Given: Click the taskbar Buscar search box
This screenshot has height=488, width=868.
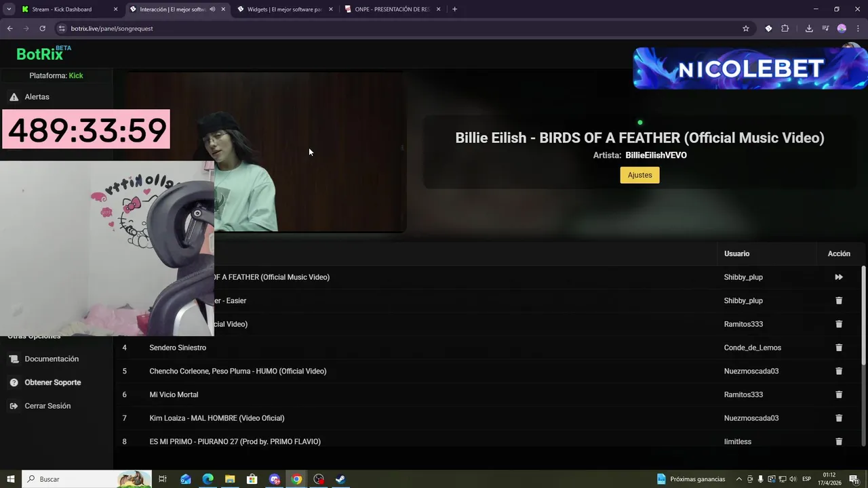Looking at the screenshot, I should [x=87, y=479].
